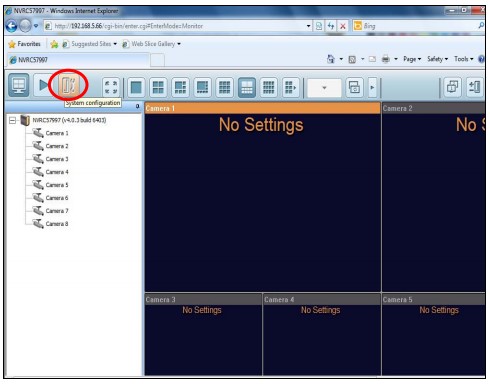Click the duplicate-windows icon at toolbar right

click(453, 87)
